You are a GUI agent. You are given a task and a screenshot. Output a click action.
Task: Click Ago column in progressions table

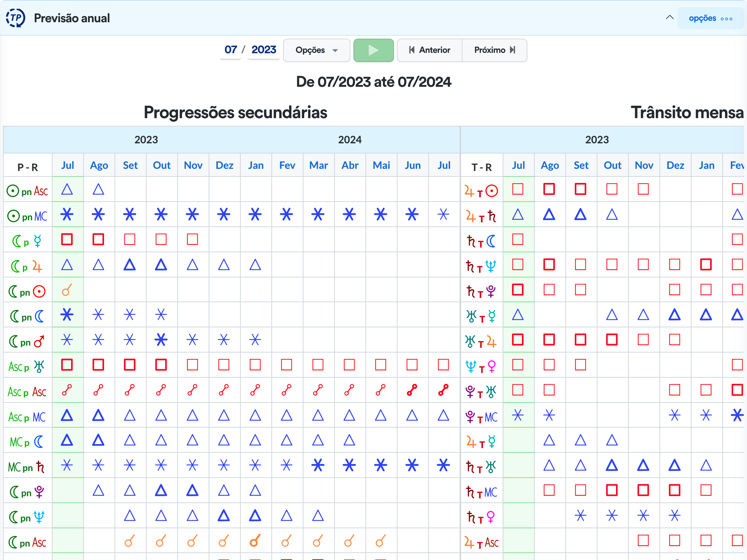[x=99, y=165]
